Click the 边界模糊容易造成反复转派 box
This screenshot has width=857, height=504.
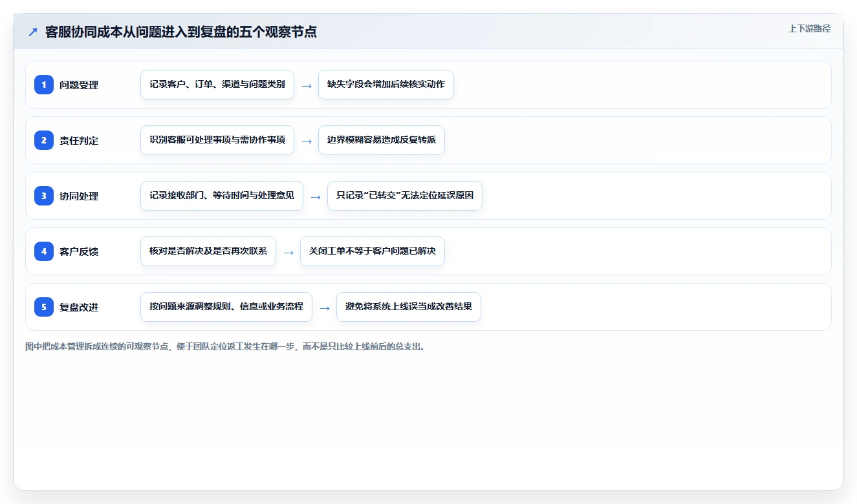[382, 140]
